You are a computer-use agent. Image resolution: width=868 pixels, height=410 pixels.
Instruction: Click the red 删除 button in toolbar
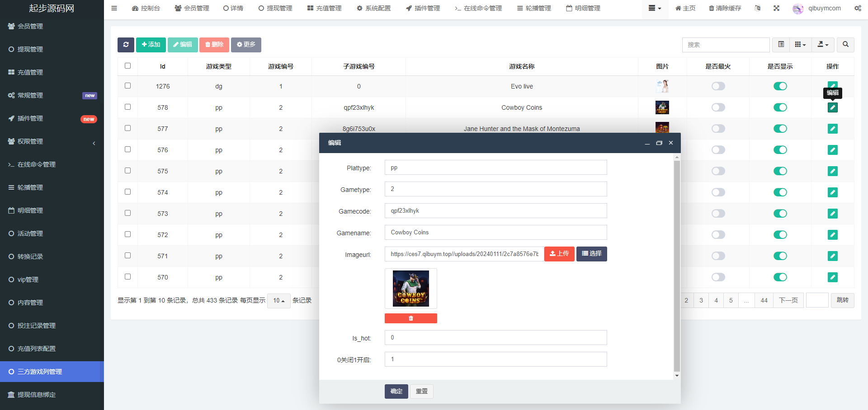[214, 45]
